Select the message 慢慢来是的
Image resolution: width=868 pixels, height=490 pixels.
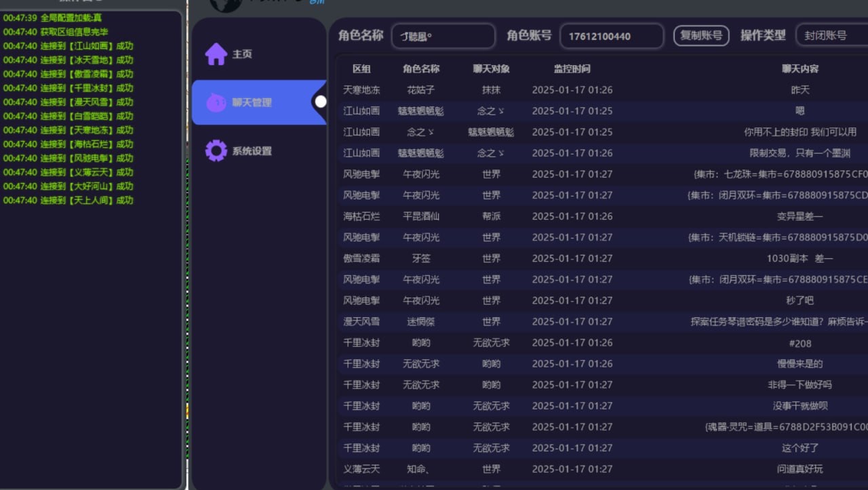point(800,364)
